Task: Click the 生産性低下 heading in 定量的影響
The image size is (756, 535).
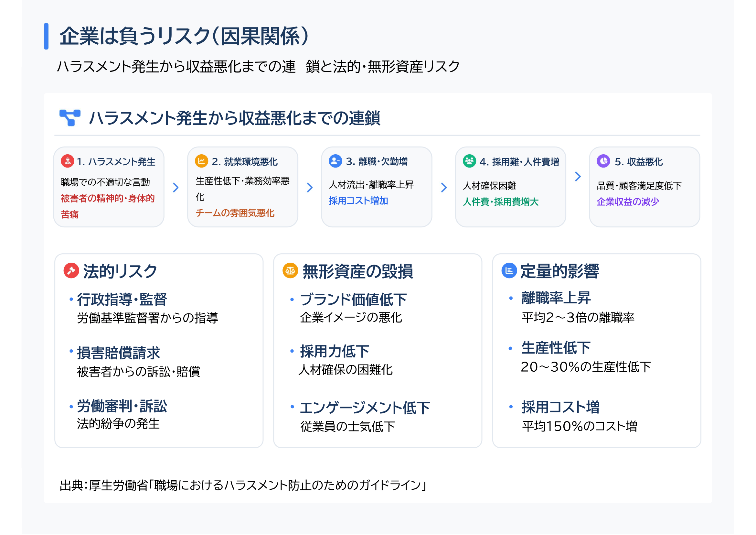Action: [556, 348]
